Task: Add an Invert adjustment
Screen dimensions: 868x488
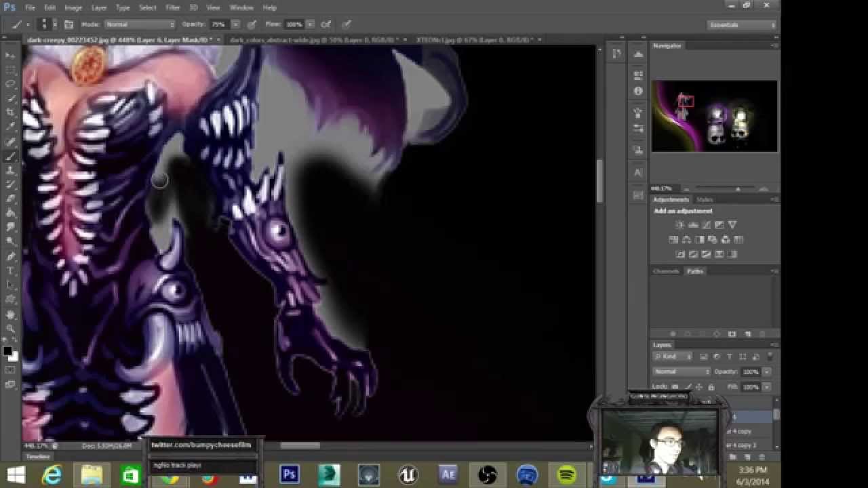Action: click(x=680, y=254)
